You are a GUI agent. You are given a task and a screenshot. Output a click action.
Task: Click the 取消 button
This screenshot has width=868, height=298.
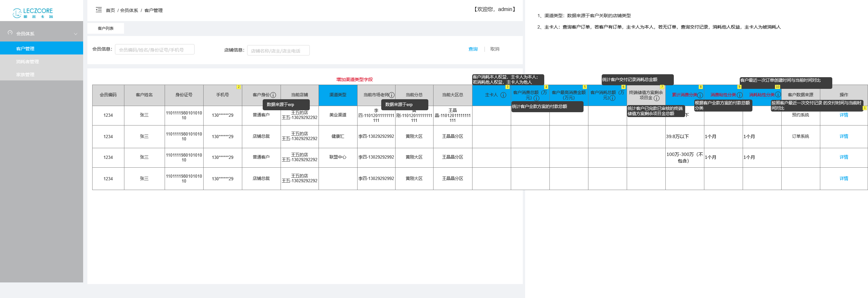[x=494, y=49]
